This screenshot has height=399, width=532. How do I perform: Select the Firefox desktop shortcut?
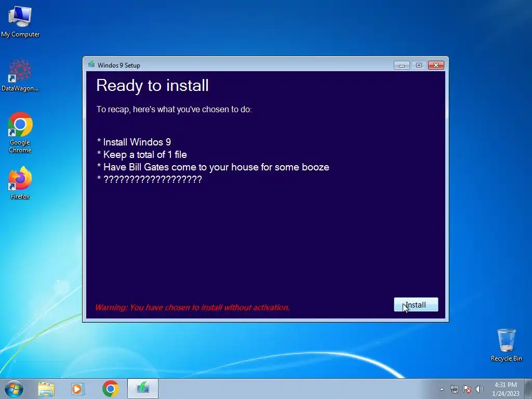20,183
